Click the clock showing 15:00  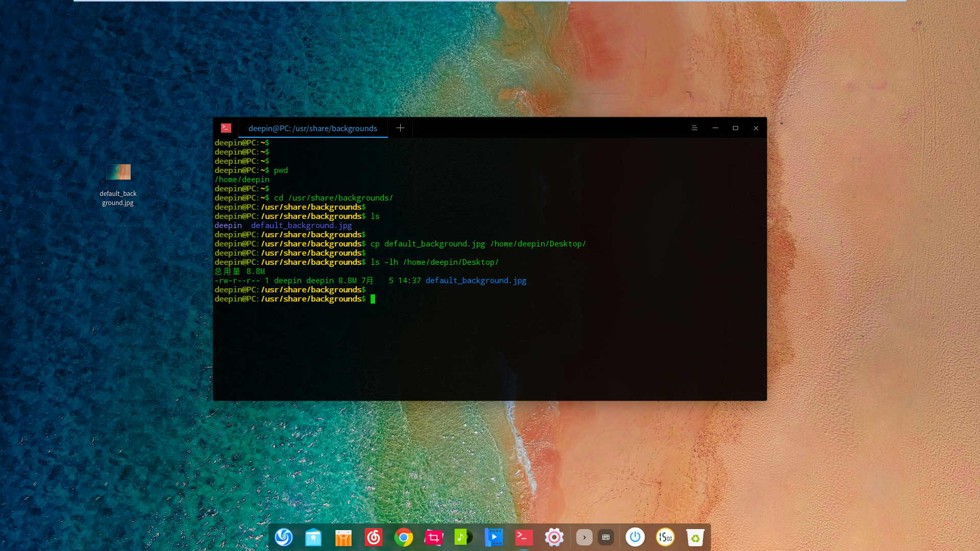click(665, 537)
